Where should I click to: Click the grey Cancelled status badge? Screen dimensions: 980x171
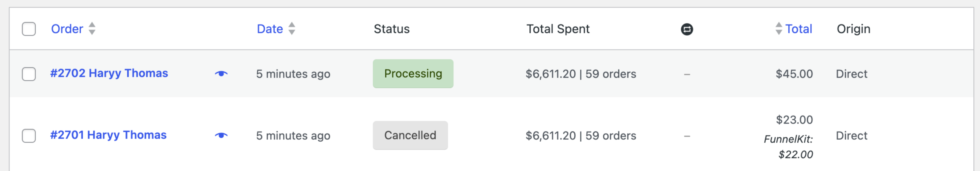pyautogui.click(x=410, y=135)
